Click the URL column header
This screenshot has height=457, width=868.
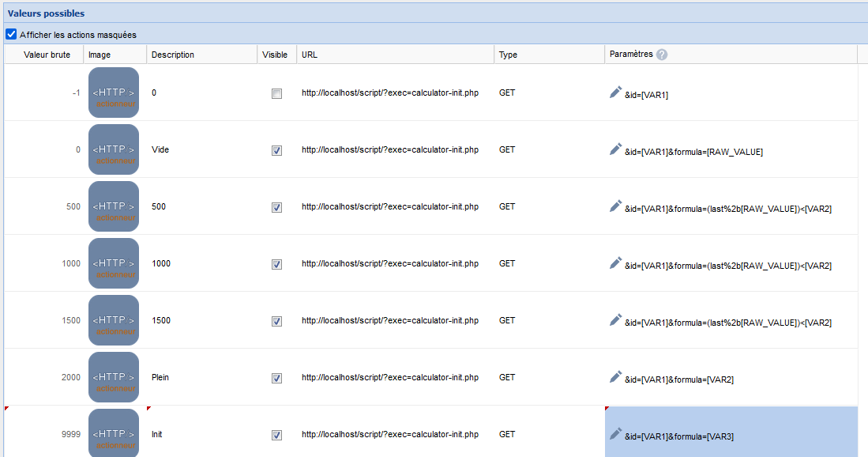[x=310, y=55]
